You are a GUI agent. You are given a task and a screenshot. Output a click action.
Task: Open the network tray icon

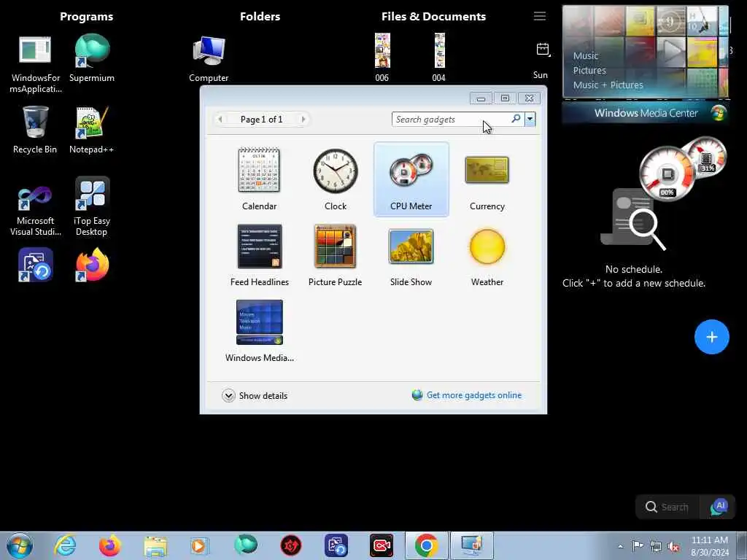tap(656, 546)
